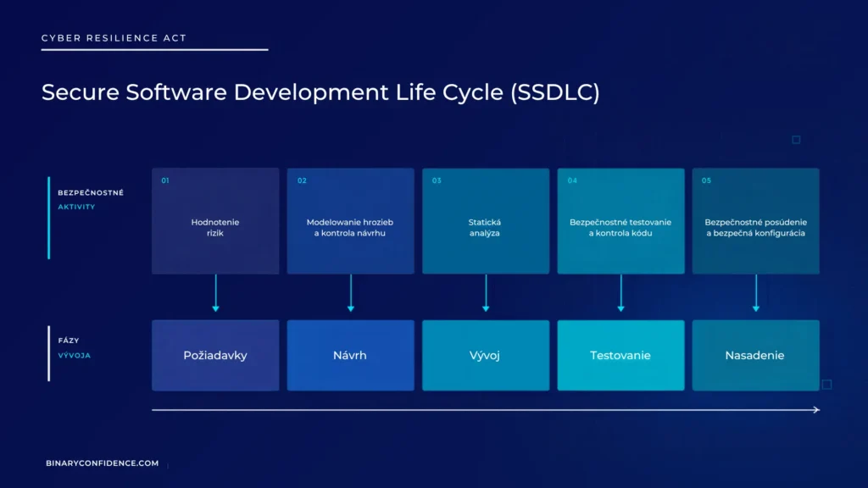Click step number '05'

coord(706,180)
